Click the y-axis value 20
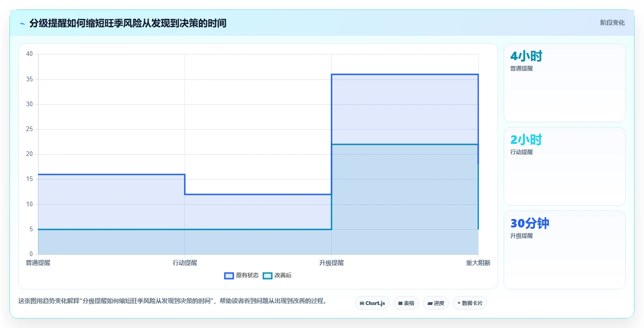Viewport: 644px width, 328px height. 30,154
